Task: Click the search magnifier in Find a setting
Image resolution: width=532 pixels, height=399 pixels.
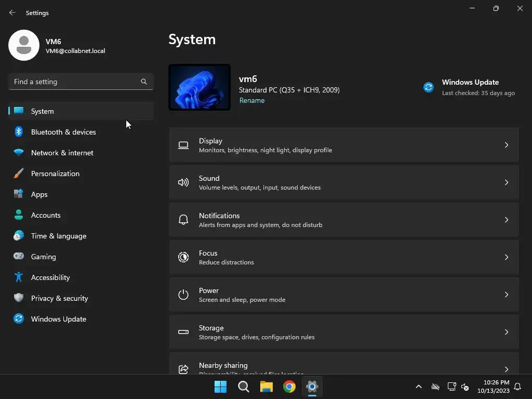Action: 144,82
